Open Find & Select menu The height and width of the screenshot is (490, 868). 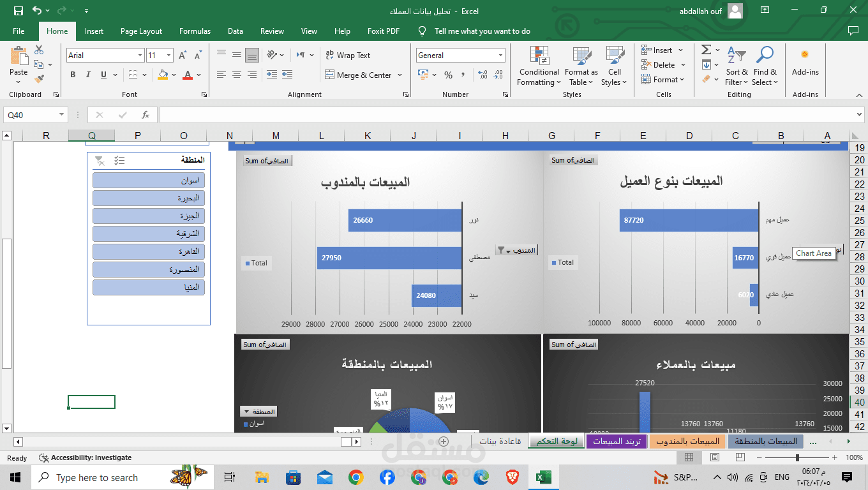[x=765, y=66]
